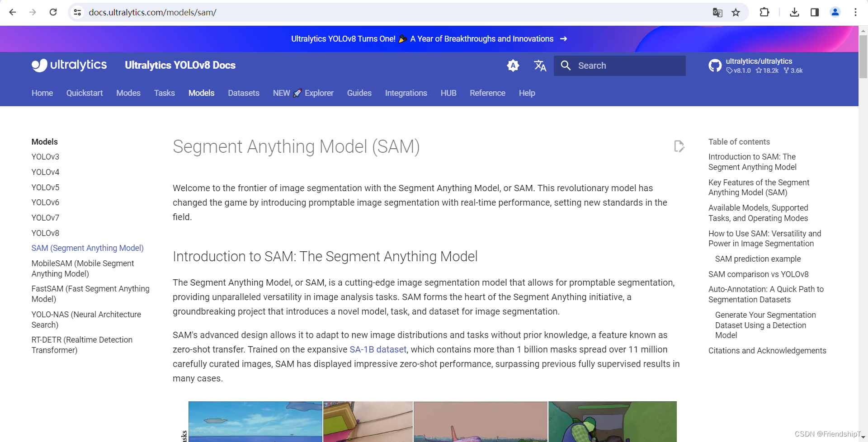868x442 pixels.
Task: Open the Chrome profile avatar
Action: coord(835,12)
